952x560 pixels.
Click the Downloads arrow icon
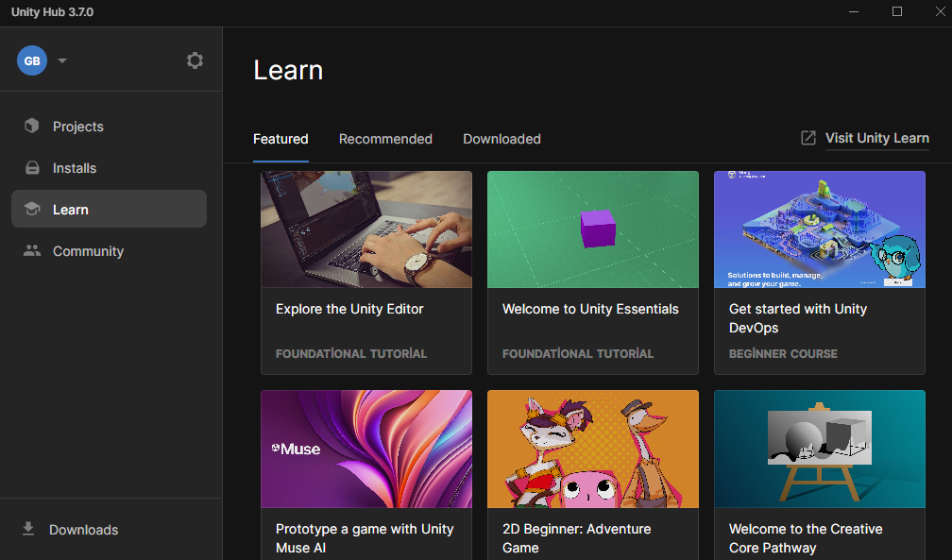28,529
